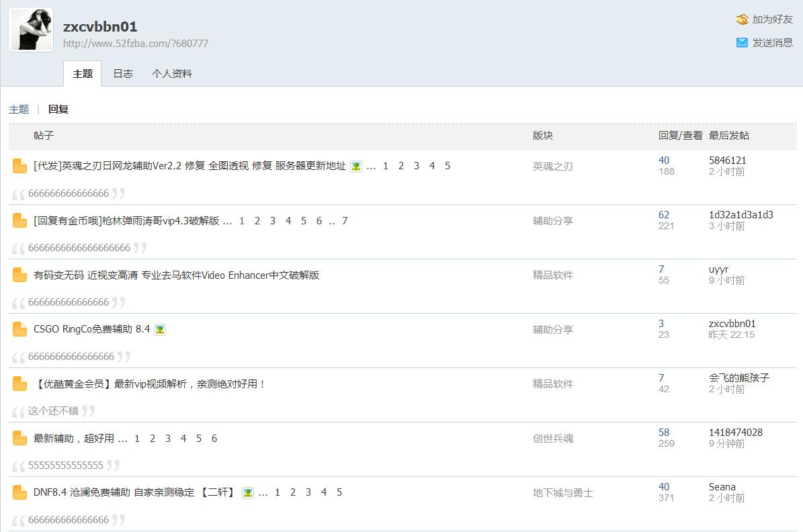Open thread 最新辅助，超好用
The height and width of the screenshot is (532, 803).
[x=74, y=439]
